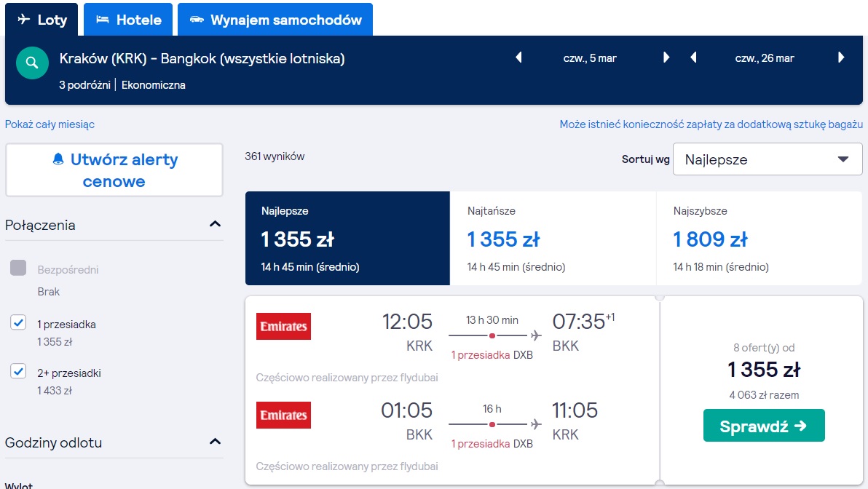Go to previous day for czw., 26 mar
The height and width of the screenshot is (489, 868).
693,57
